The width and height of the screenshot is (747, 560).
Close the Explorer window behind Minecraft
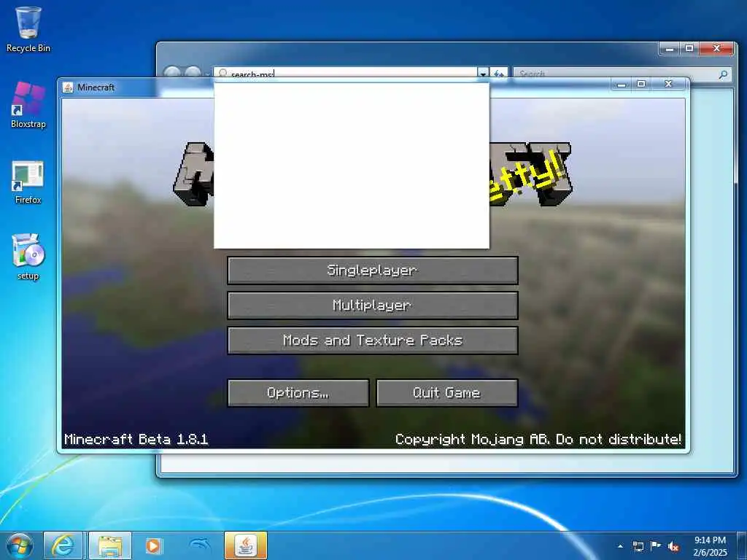pyautogui.click(x=716, y=49)
